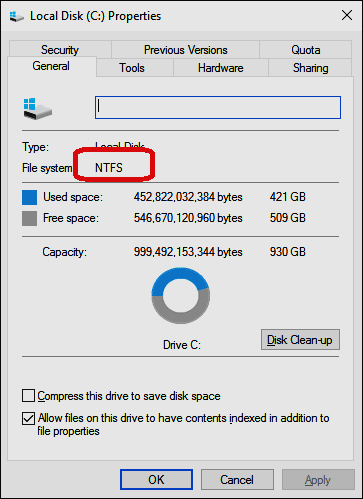Click the Type: label

coord(35,147)
